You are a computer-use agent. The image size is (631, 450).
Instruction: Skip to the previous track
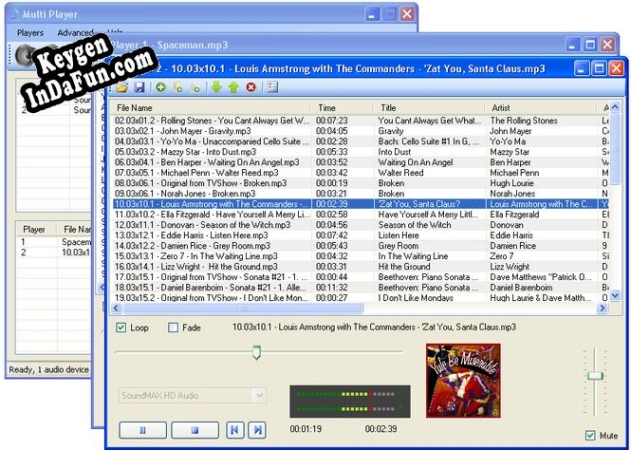click(235, 430)
